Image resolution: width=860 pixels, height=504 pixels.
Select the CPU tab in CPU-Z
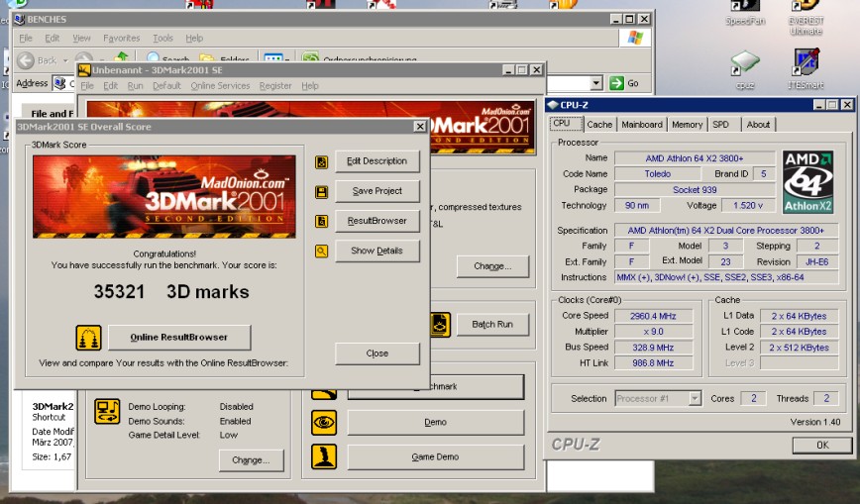(566, 124)
